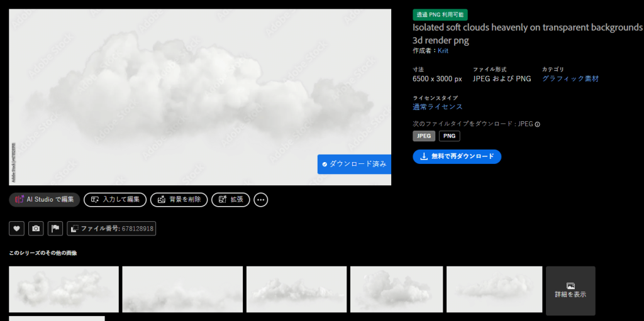
Task: Copy file number 678128918
Action: pos(111,229)
